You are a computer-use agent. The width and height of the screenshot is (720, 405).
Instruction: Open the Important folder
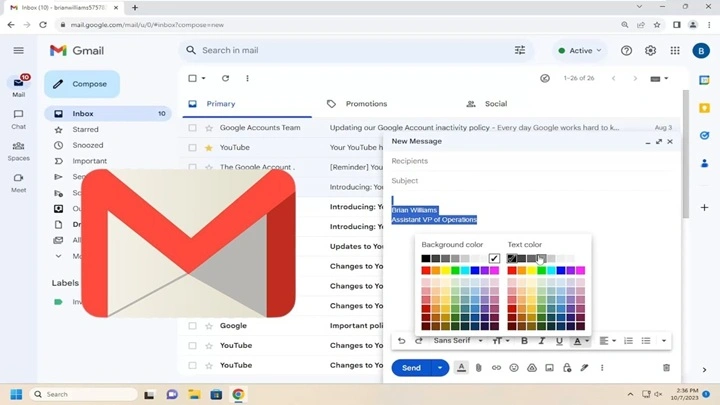[x=89, y=161]
